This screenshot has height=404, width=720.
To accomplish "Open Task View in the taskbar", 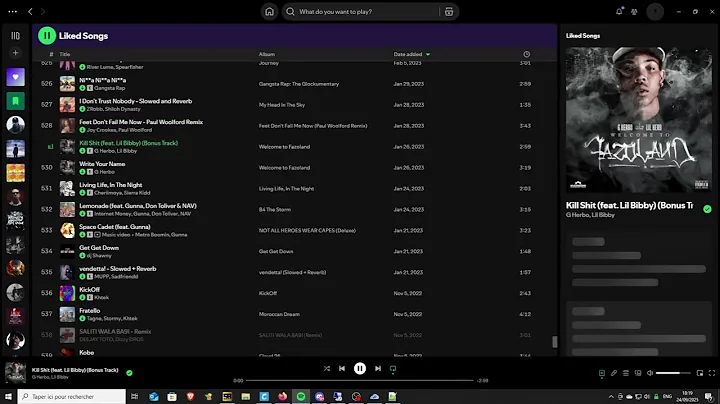I will coord(135,396).
